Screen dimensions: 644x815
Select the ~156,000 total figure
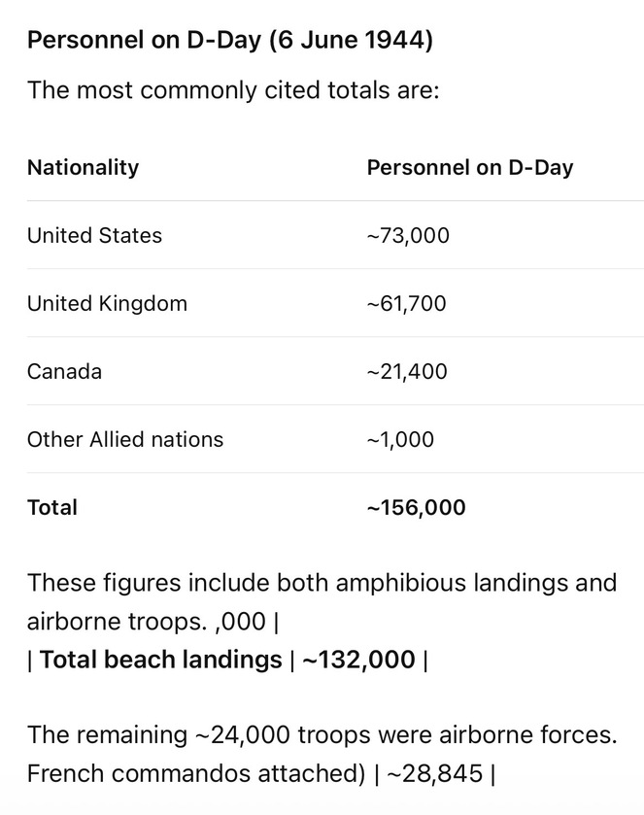coord(417,507)
